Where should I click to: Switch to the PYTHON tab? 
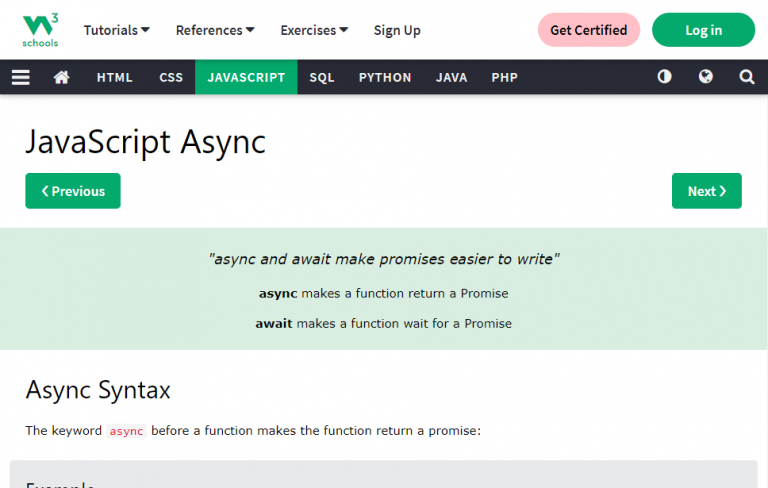[x=385, y=77]
